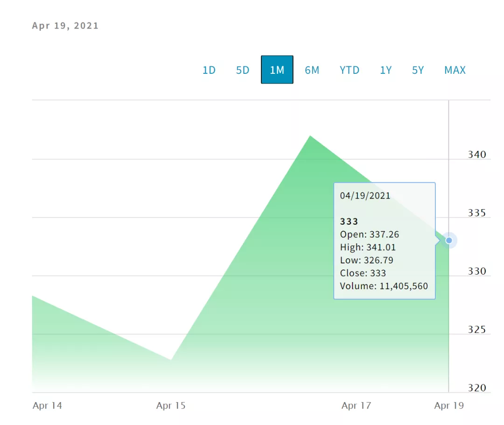Click the Apr 14 axis label

click(47, 405)
